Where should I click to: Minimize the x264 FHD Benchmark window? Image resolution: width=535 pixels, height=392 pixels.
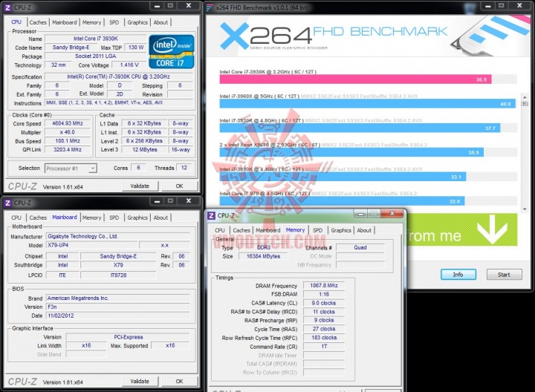(x=487, y=6)
